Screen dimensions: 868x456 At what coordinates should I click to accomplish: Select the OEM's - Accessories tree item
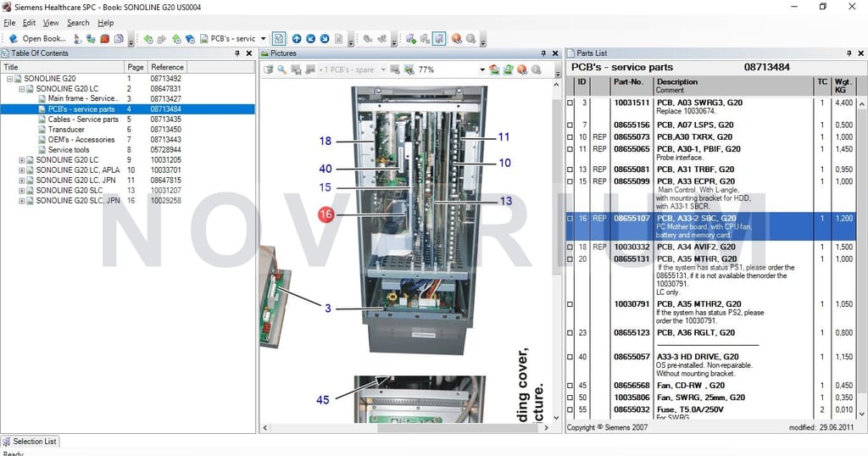point(81,140)
